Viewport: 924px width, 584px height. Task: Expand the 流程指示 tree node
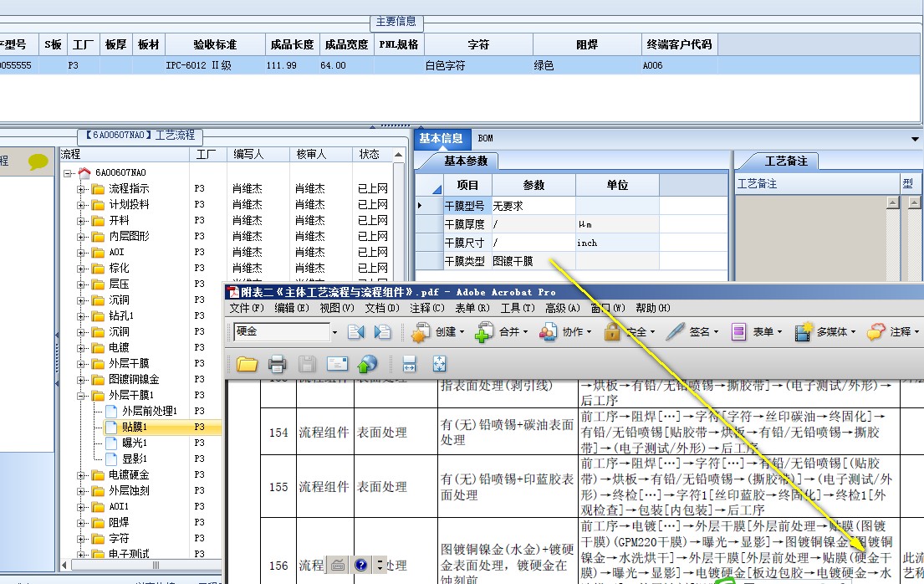pyautogui.click(x=81, y=189)
